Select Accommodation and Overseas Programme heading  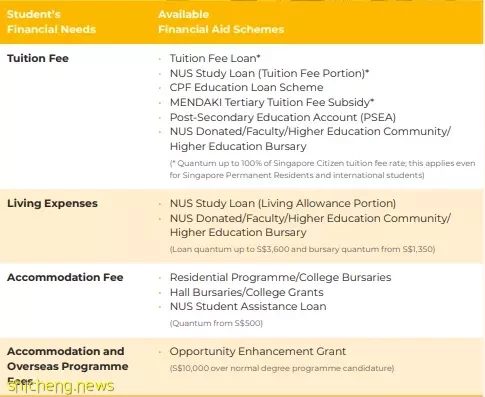[x=68, y=366]
